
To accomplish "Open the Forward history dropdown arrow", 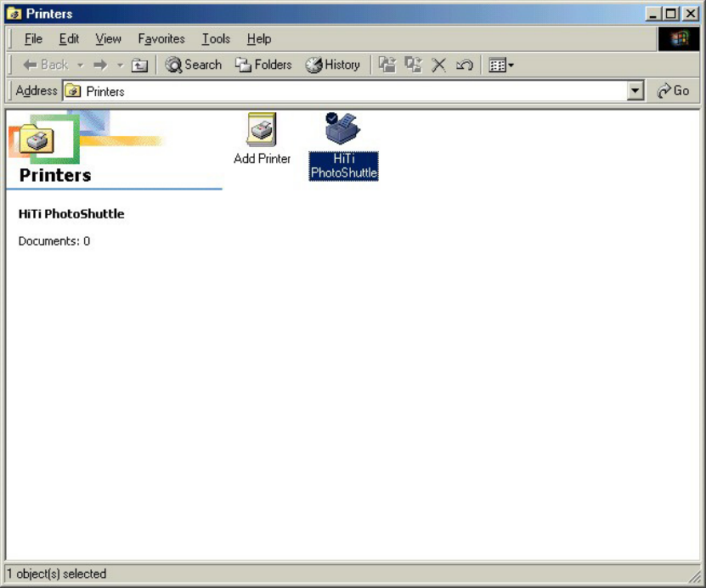I will coord(120,65).
